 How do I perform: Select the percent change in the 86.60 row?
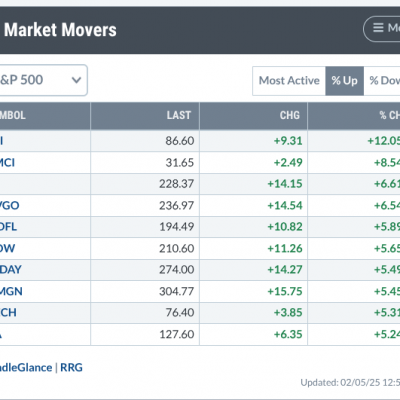click(x=384, y=141)
